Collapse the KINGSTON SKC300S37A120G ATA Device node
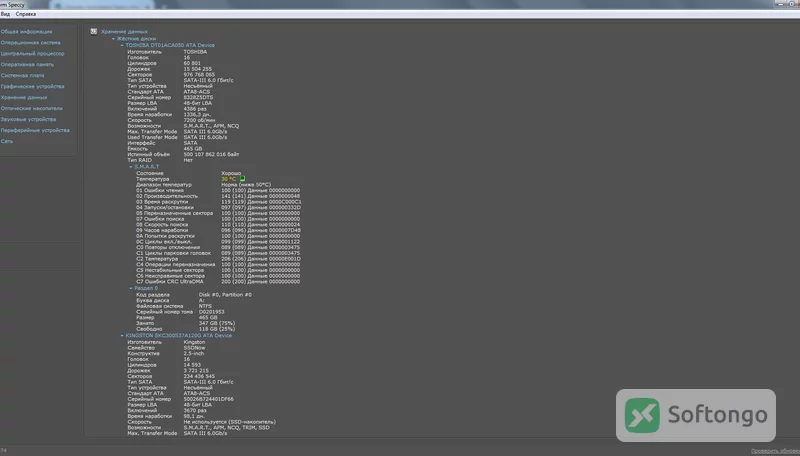 (122, 336)
